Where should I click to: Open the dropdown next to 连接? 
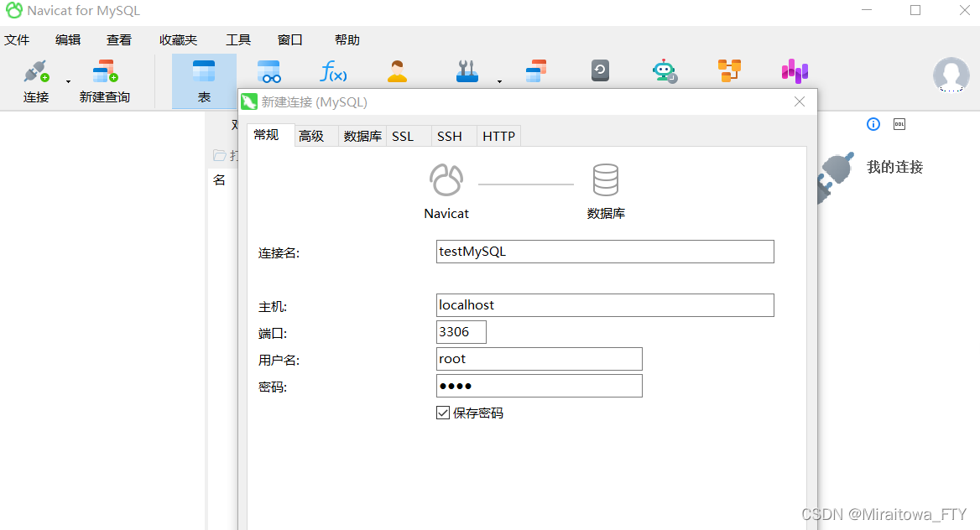click(x=67, y=81)
